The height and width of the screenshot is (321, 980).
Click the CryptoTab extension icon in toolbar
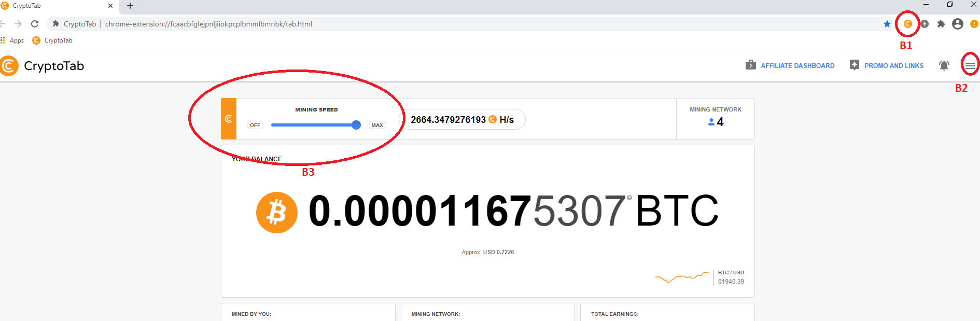(x=907, y=24)
